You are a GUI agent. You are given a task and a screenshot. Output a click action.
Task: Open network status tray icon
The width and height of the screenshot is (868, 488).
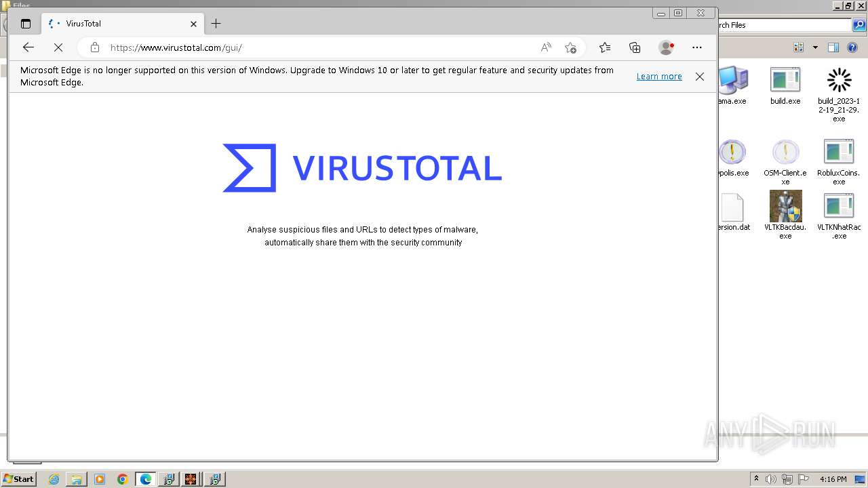pyautogui.click(x=787, y=479)
